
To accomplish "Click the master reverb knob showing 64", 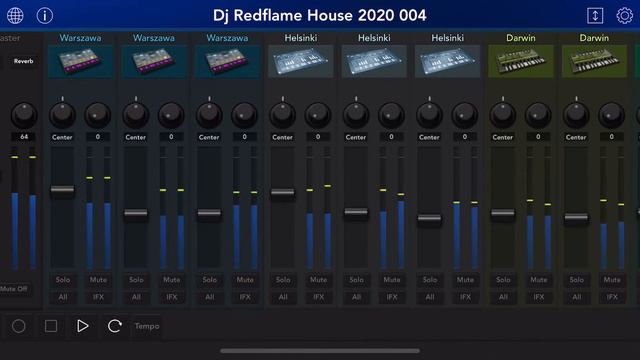I will click(x=24, y=116).
